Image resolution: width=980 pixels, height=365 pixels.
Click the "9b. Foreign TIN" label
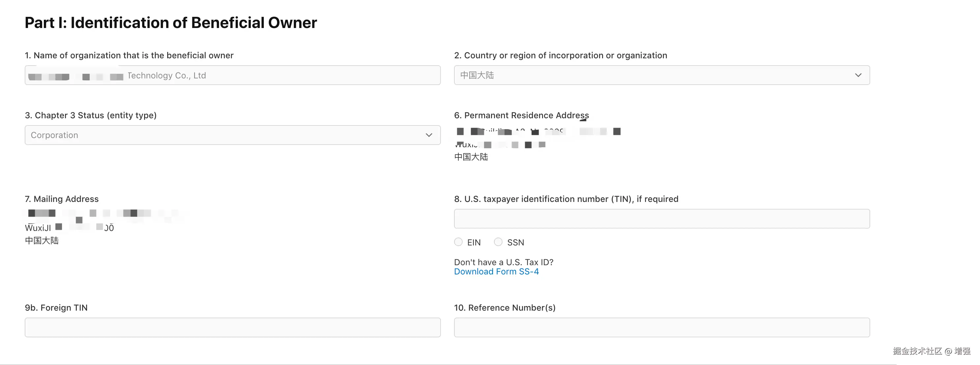tap(56, 308)
